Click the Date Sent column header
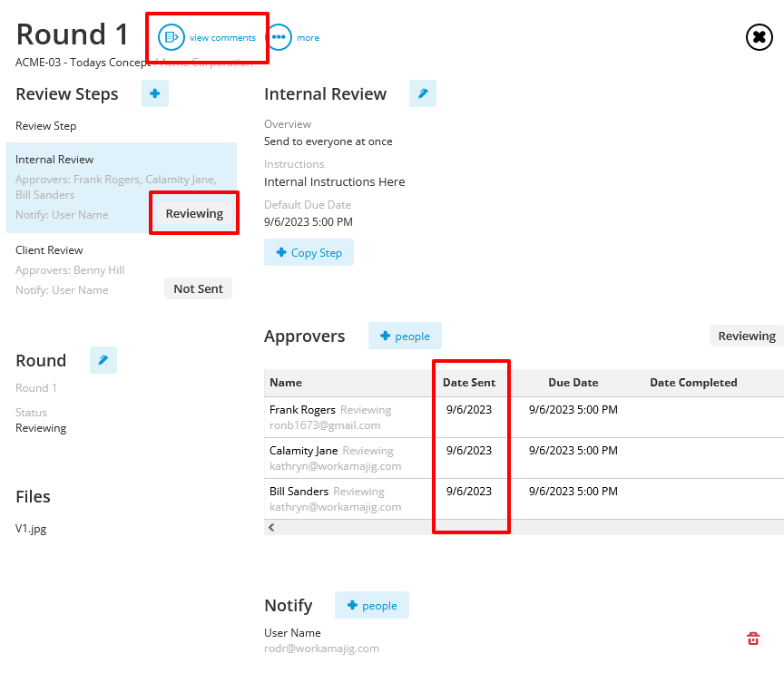The image size is (784, 673). (470, 382)
